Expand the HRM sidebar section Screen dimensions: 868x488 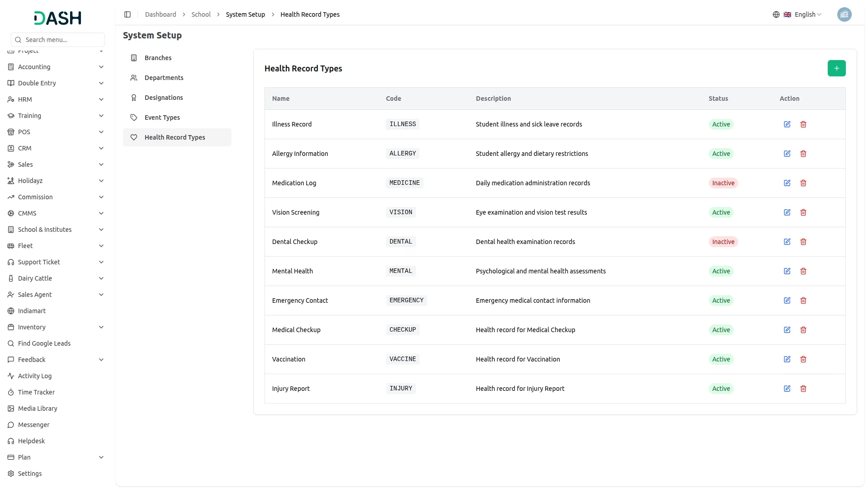(x=56, y=99)
